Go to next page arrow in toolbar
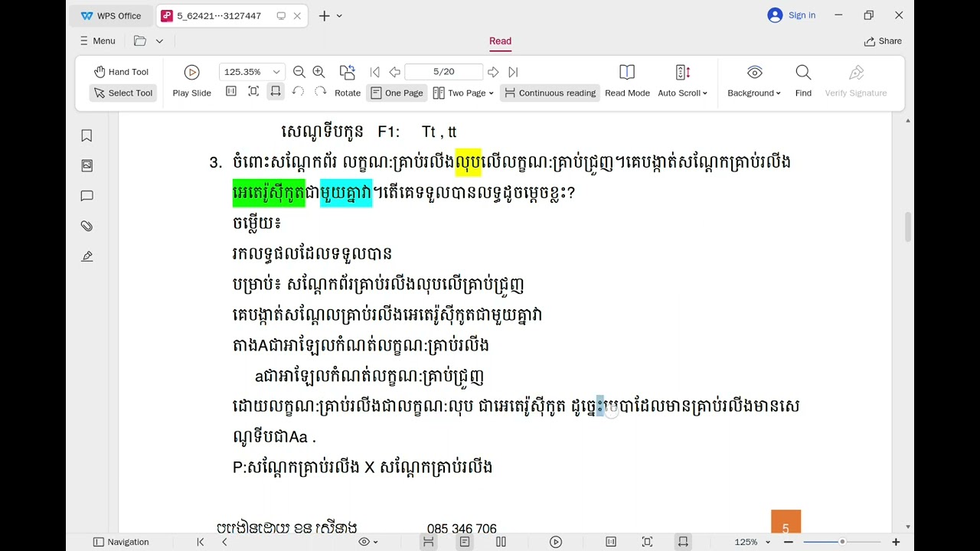The image size is (980, 551). point(493,72)
